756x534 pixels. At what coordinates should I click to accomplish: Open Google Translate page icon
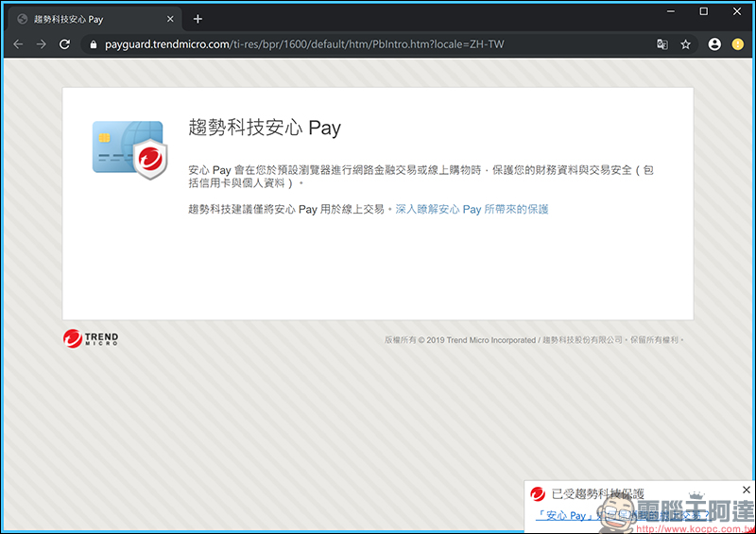[662, 44]
